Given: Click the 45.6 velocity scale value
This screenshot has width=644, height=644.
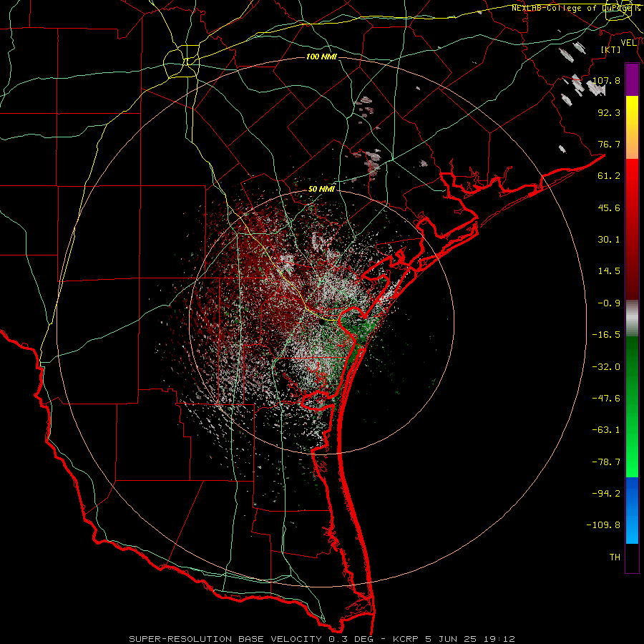Looking at the screenshot, I should pyautogui.click(x=609, y=208).
